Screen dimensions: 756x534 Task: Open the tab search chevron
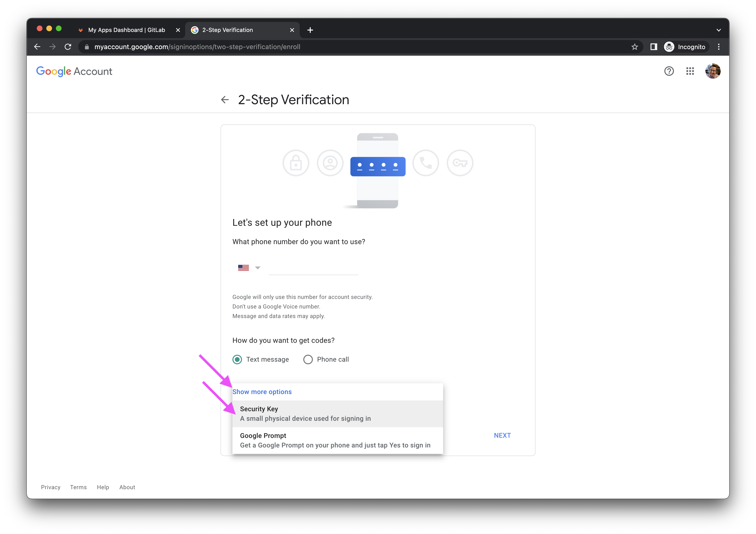click(x=719, y=30)
